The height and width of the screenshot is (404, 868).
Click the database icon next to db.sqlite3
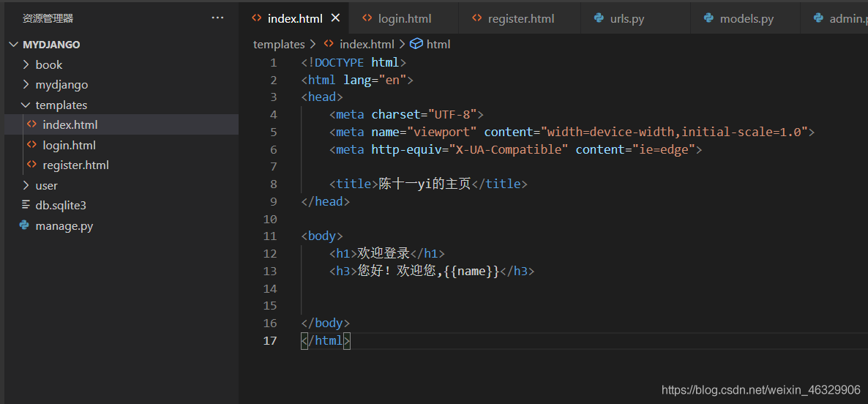pos(26,205)
